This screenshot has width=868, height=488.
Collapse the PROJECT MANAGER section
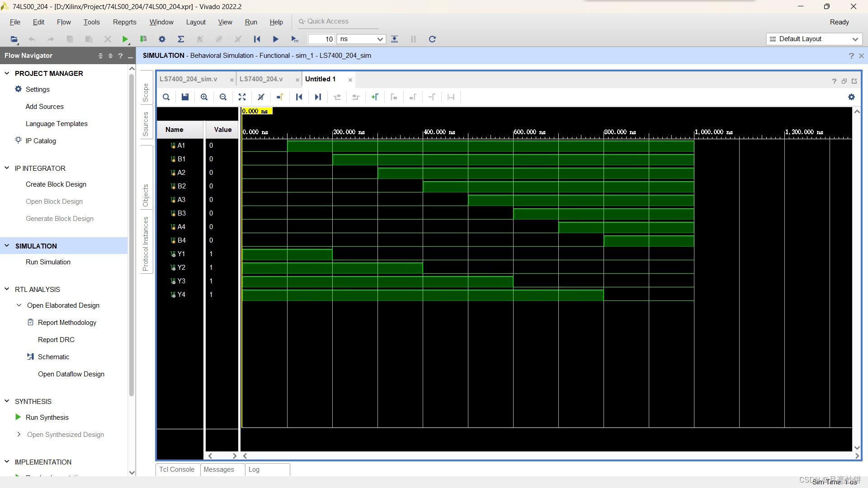point(7,73)
